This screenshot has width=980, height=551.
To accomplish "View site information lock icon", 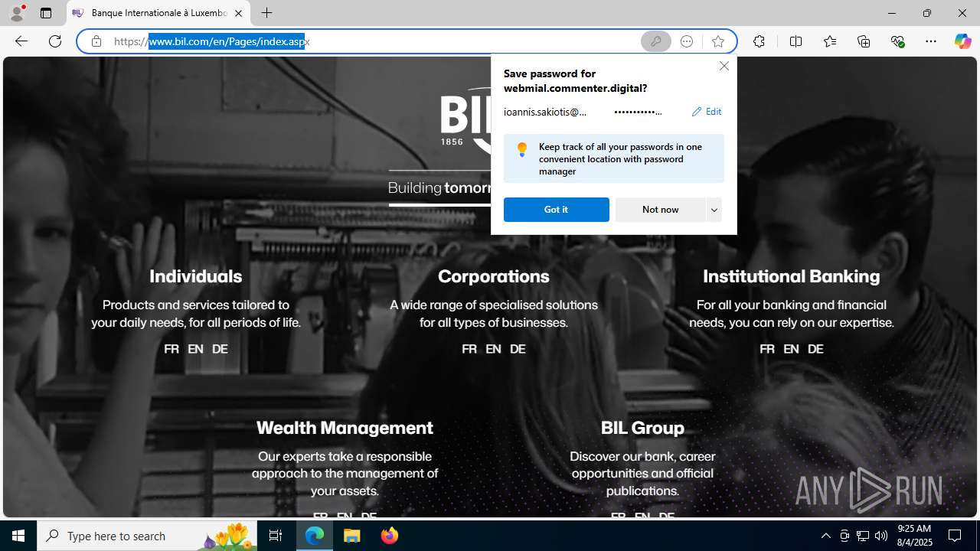I will tap(96, 41).
